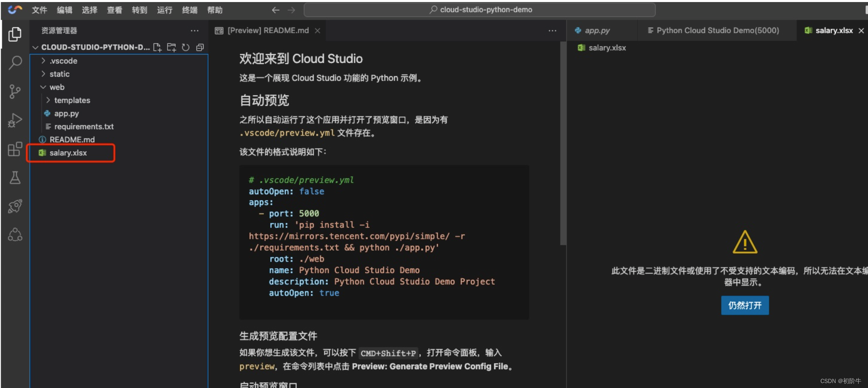Open the Testing flask icon

15,177
